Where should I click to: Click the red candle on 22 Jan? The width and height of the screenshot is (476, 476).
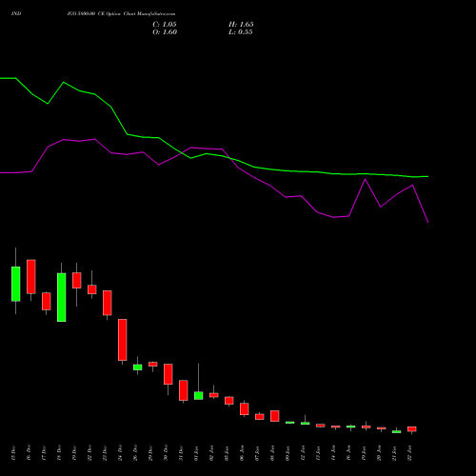[x=412, y=429]
